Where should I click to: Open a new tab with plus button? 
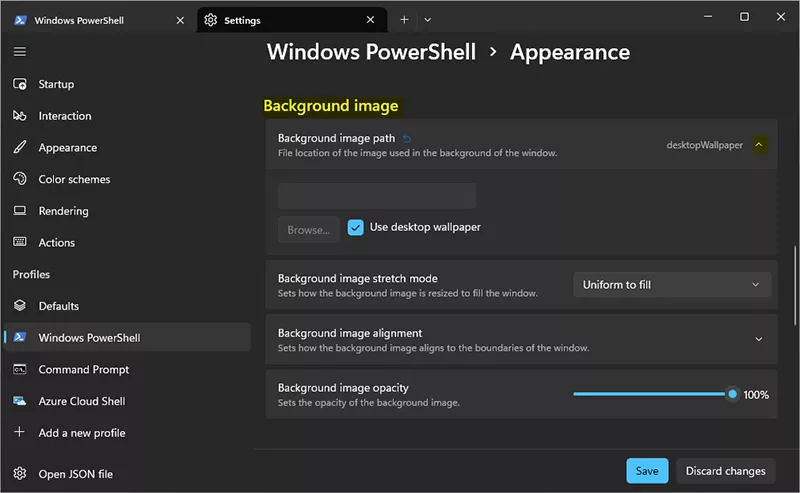pos(404,20)
